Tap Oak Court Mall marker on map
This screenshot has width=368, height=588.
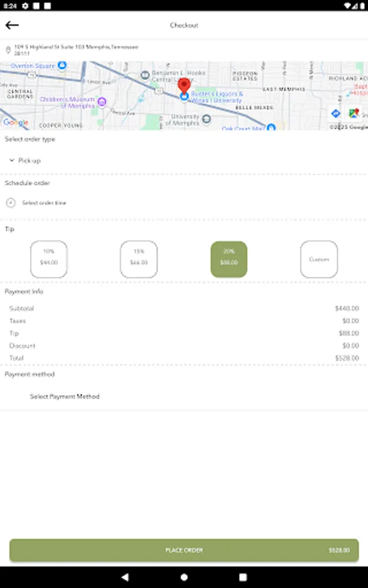[x=271, y=127]
